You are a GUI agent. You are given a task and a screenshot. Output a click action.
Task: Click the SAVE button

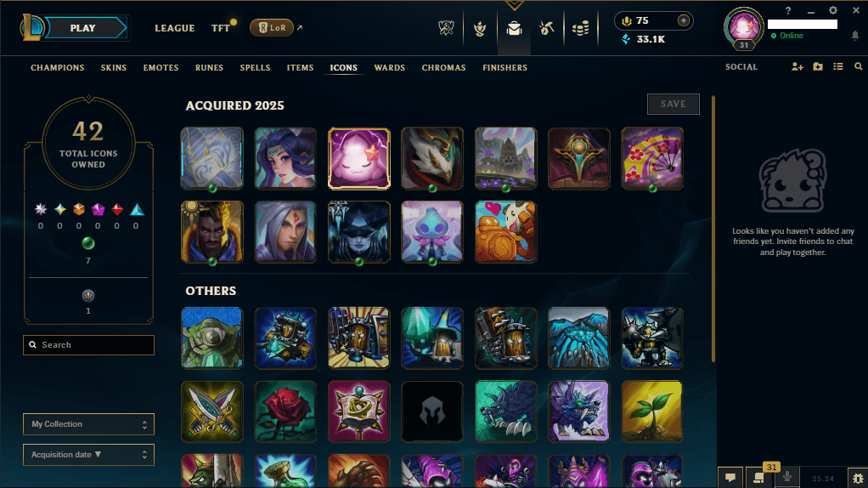[x=674, y=104]
